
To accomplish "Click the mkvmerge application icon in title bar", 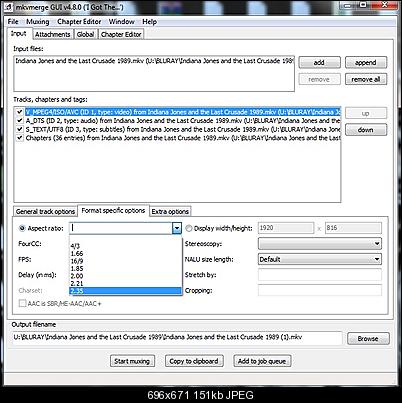I will point(9,7).
